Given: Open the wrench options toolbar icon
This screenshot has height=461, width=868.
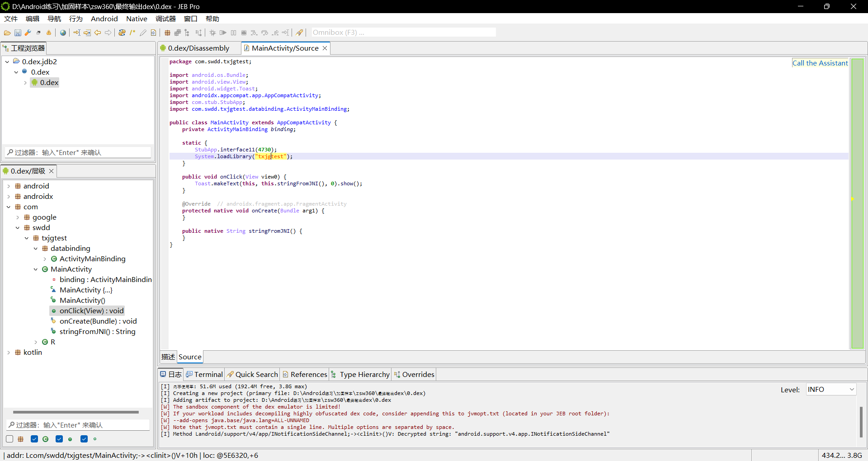Looking at the screenshot, I should pyautogui.click(x=28, y=33).
